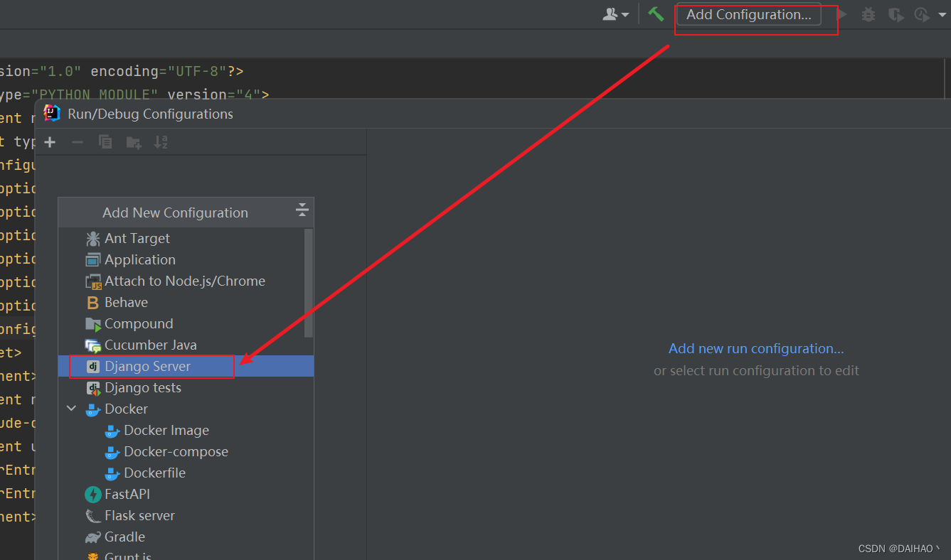
Task: Select Ant Target configuration type
Action: click(x=186, y=238)
